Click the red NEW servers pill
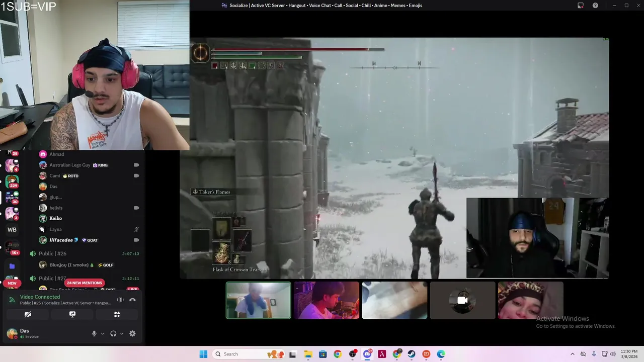This screenshot has height=362, width=644. (12, 283)
